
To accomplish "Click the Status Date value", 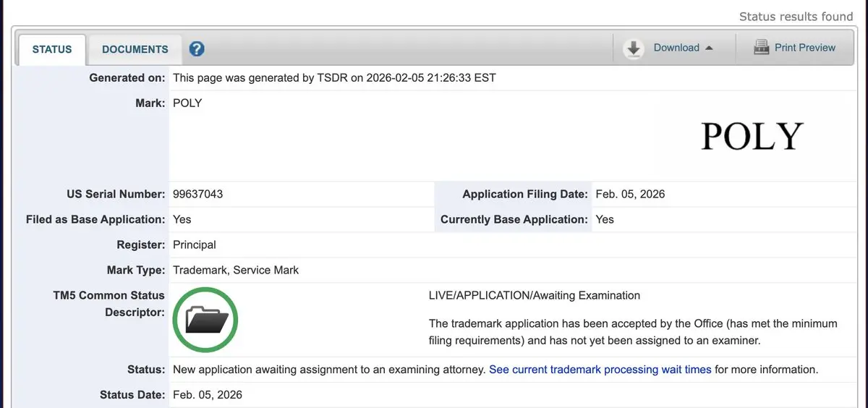I will [208, 395].
